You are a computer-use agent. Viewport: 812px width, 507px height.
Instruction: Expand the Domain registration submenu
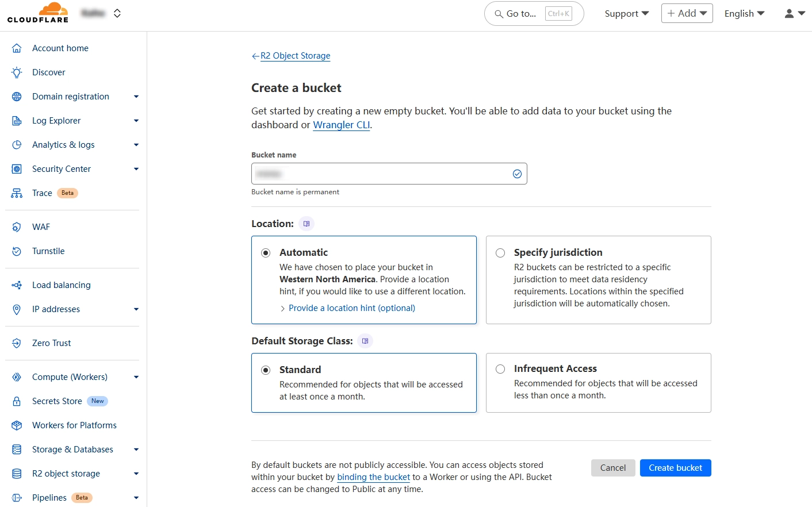tap(136, 97)
